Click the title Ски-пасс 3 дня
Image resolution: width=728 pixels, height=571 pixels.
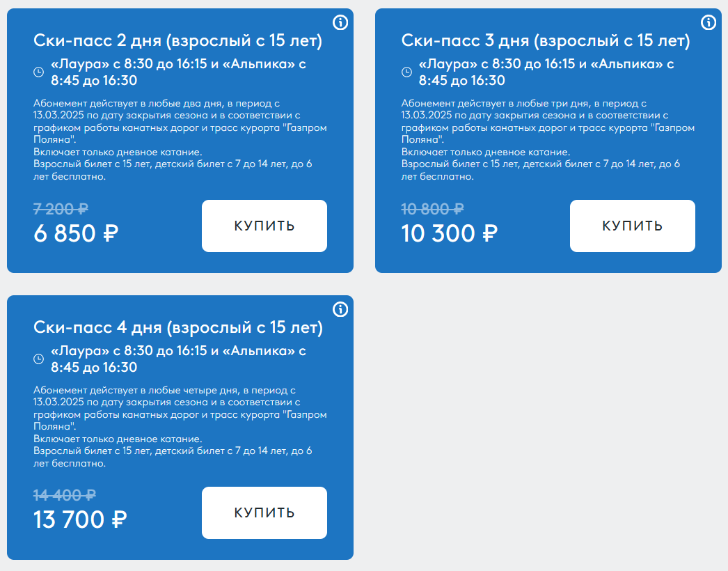546,41
